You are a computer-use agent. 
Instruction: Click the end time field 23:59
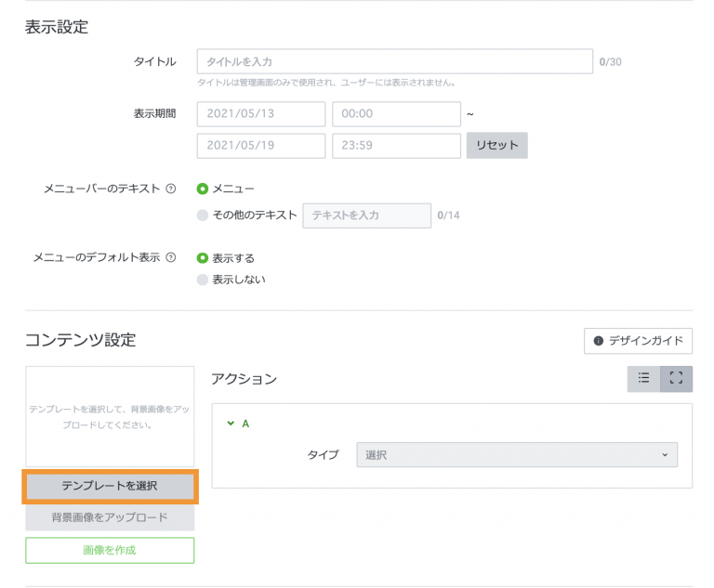click(x=396, y=146)
